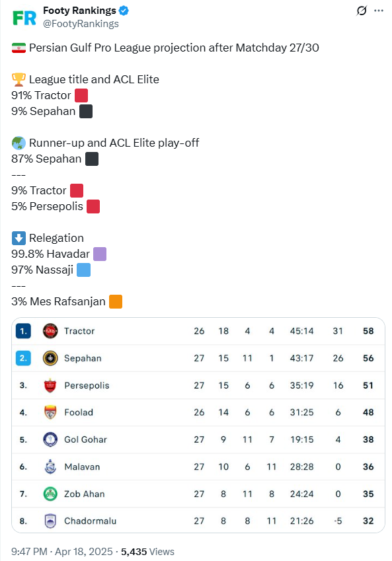This screenshot has width=392, height=561.
Task: Click the position 1 rank badge
Action: (x=23, y=331)
